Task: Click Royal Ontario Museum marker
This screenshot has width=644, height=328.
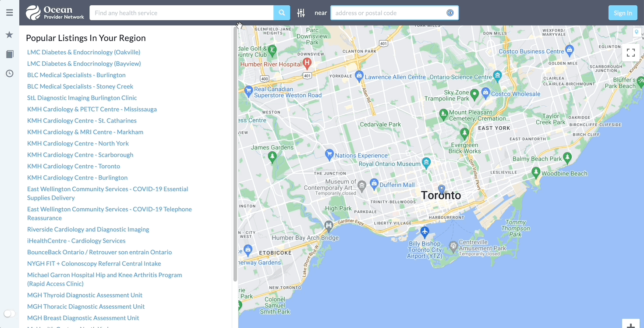Action: point(426,163)
